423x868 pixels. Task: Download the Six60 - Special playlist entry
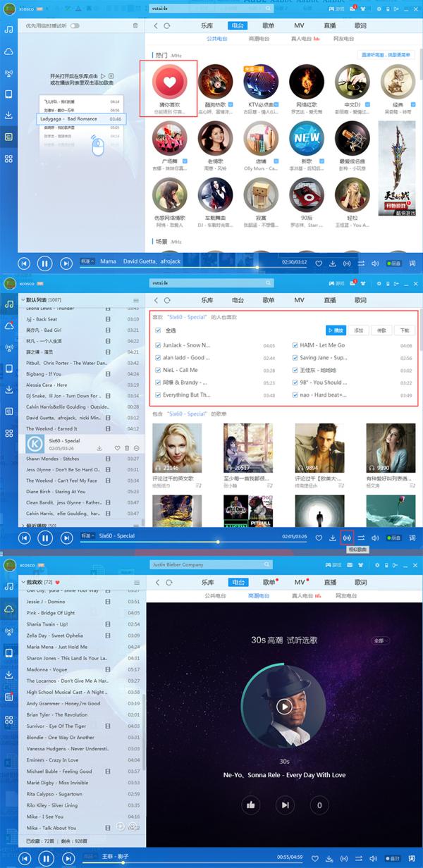(x=99, y=448)
